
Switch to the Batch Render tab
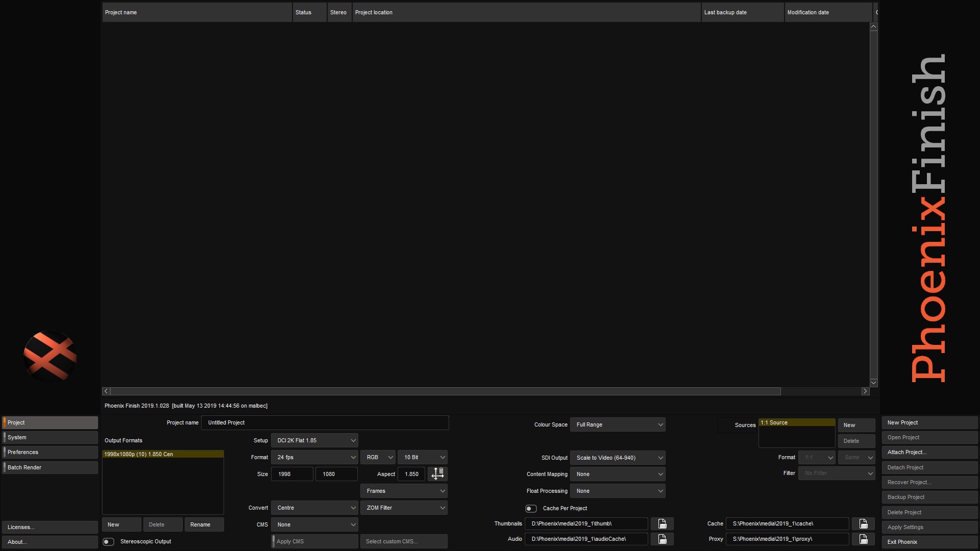pyautogui.click(x=50, y=467)
